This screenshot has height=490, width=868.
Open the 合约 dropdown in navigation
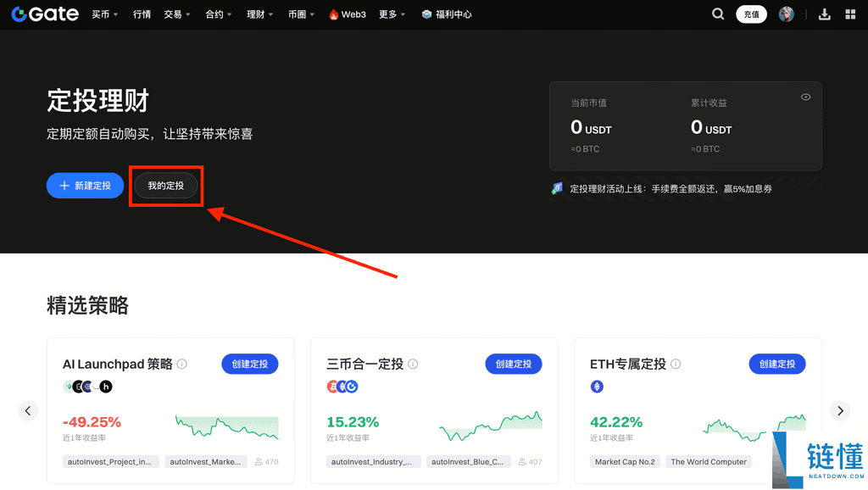coord(214,14)
